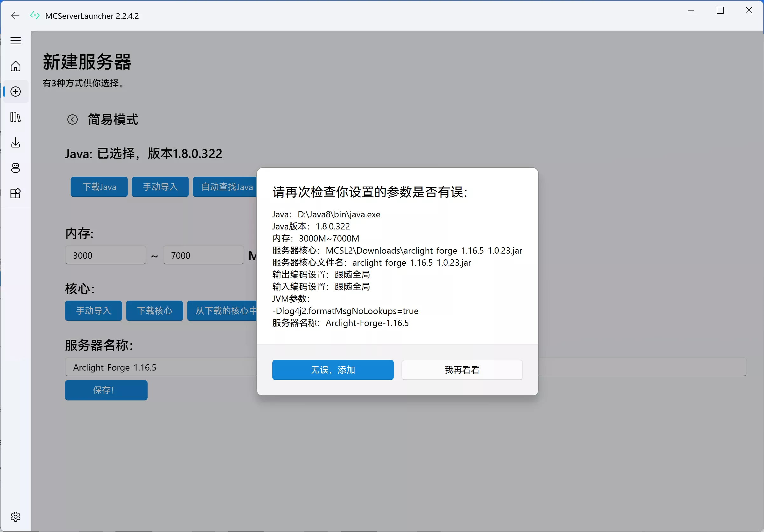Open settings via the gear icon
764x532 pixels.
tap(15, 517)
